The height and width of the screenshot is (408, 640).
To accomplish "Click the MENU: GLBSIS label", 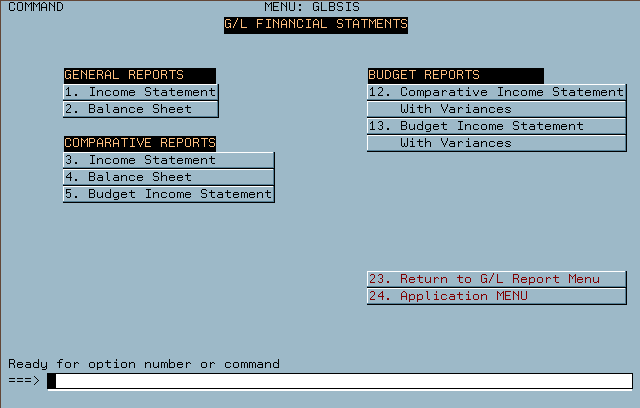I will point(312,7).
